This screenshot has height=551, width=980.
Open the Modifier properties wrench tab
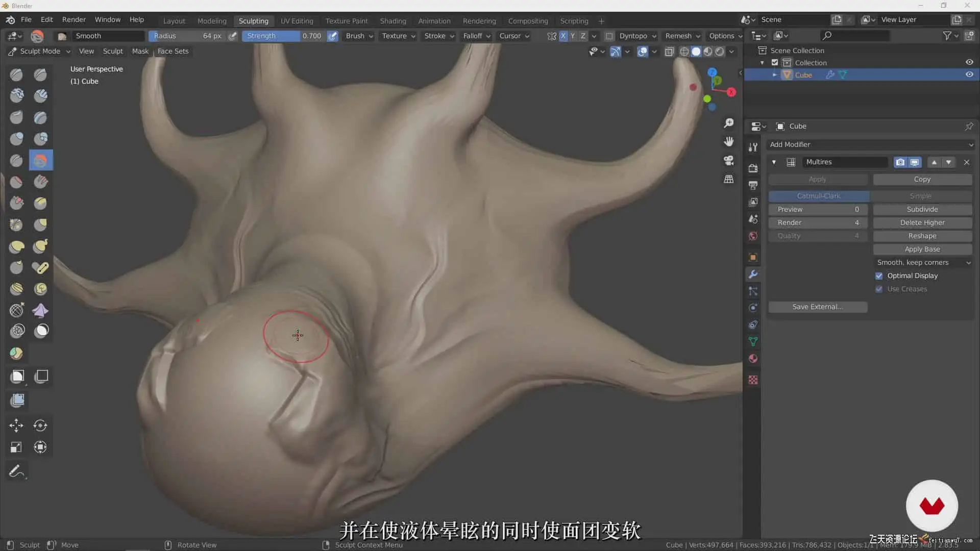pos(753,274)
